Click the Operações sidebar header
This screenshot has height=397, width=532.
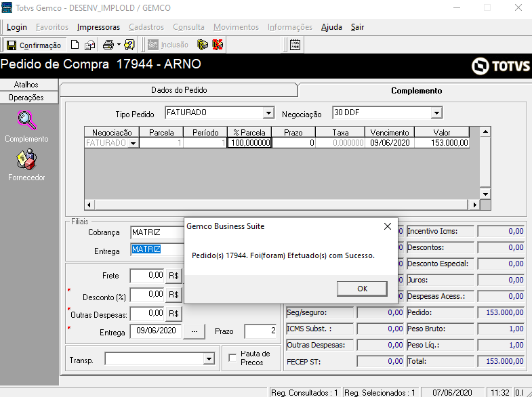click(x=26, y=98)
